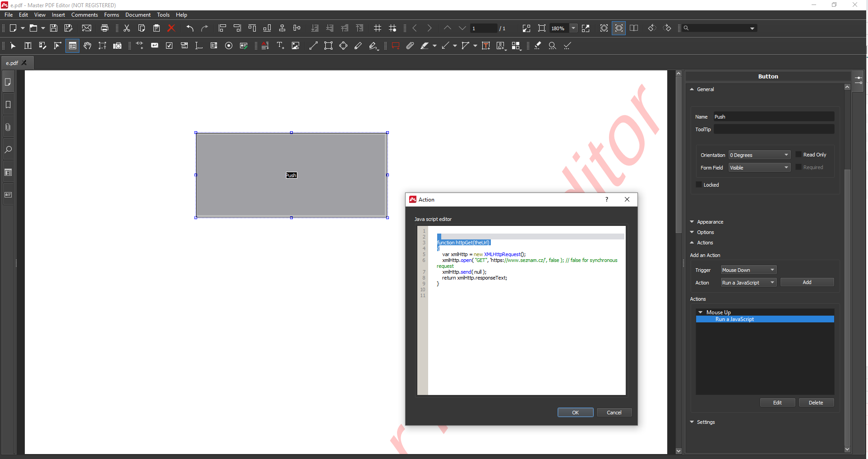This screenshot has width=868, height=459.
Task: Click the Cut scissors icon
Action: point(127,28)
